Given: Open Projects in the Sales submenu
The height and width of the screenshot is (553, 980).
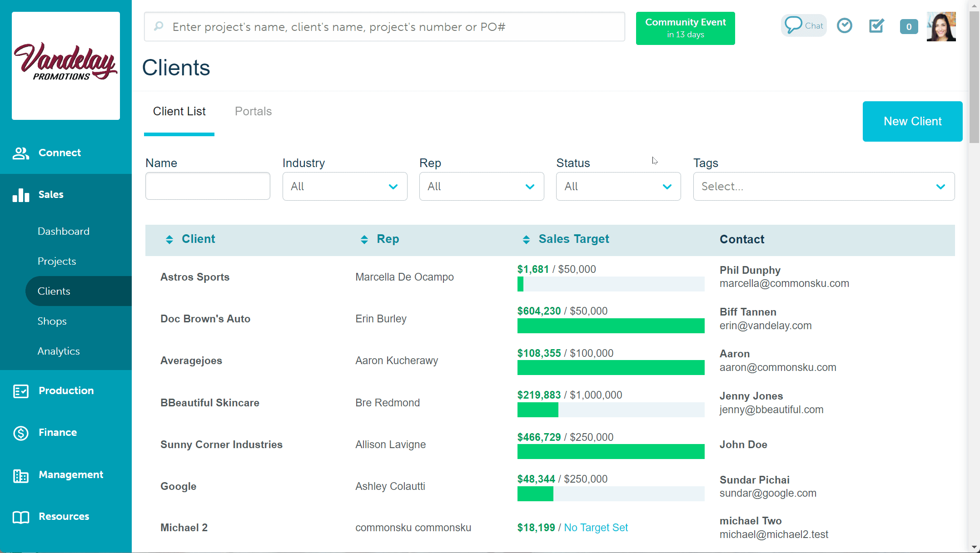Looking at the screenshot, I should (x=57, y=261).
